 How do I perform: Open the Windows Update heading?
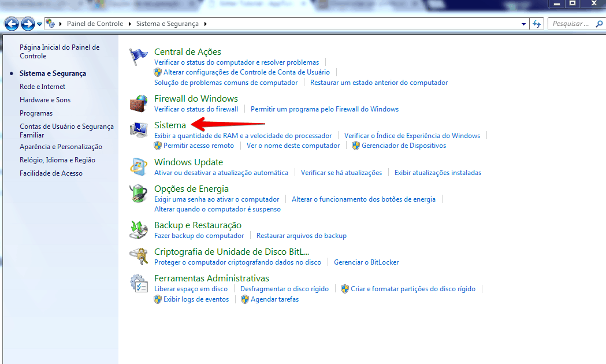point(188,162)
